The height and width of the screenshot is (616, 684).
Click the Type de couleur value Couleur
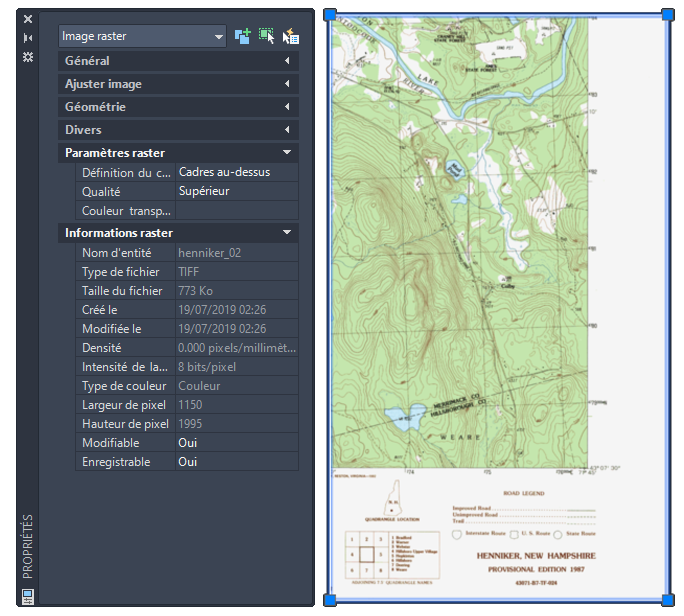click(x=237, y=386)
